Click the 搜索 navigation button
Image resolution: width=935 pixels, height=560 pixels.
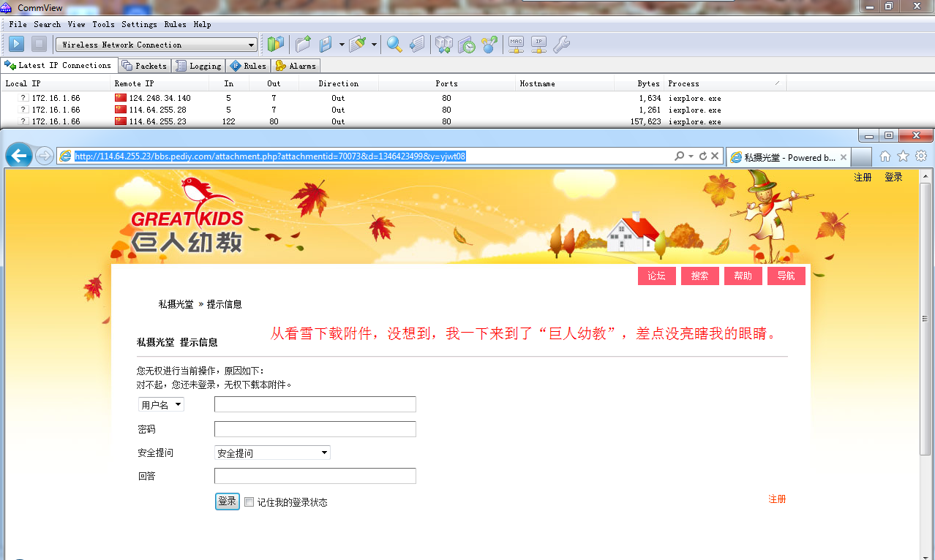(x=700, y=276)
